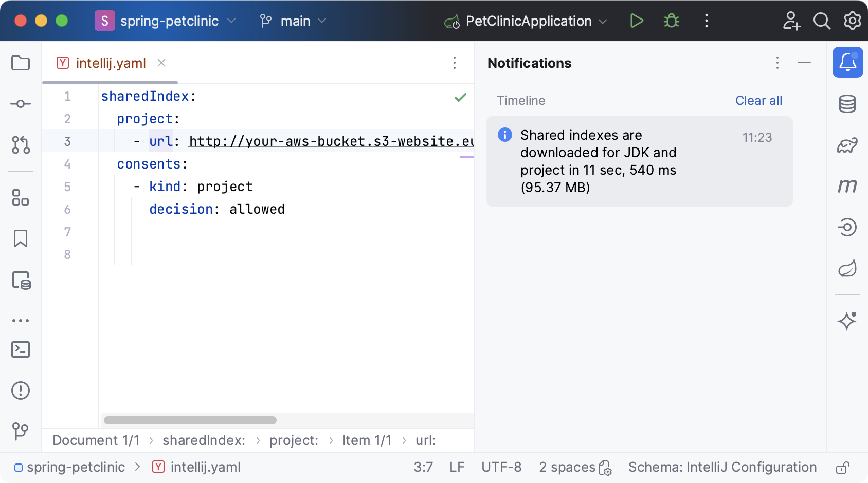Toggle file read-only lock in status bar
868x483 pixels.
[x=842, y=467]
